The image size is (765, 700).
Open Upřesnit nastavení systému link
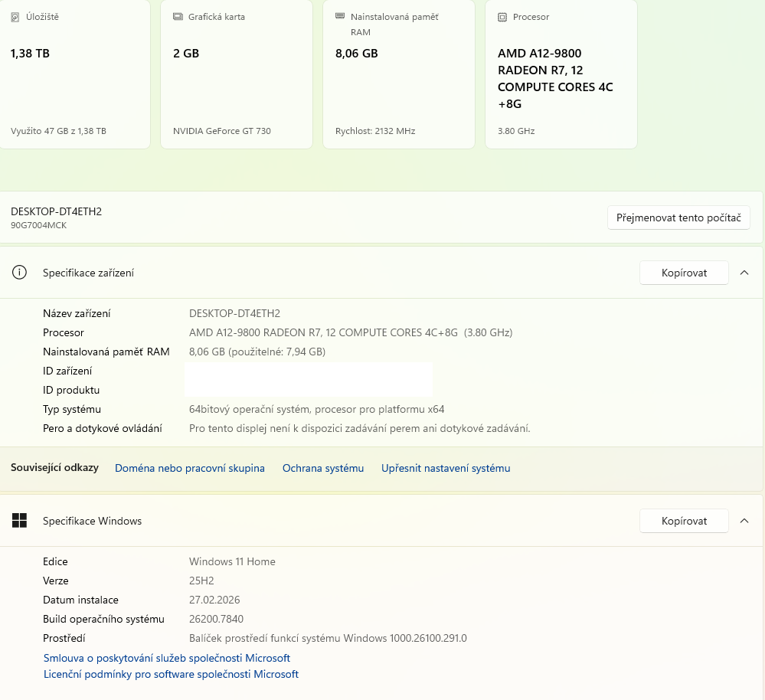pyautogui.click(x=445, y=468)
